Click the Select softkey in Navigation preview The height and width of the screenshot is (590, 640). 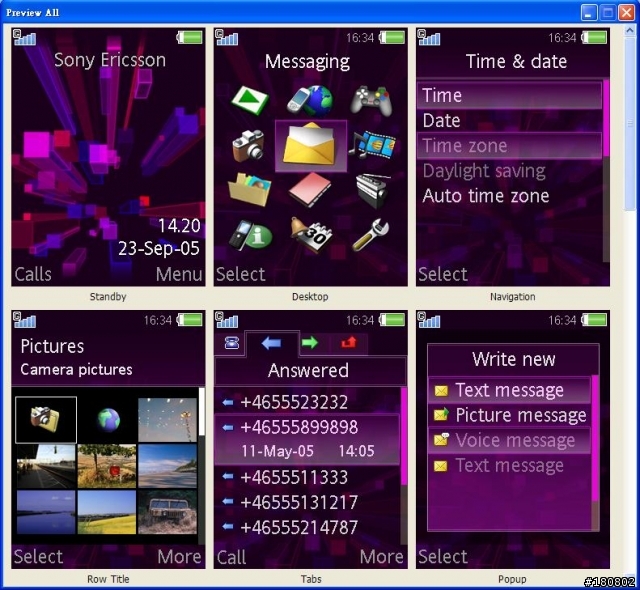click(443, 274)
